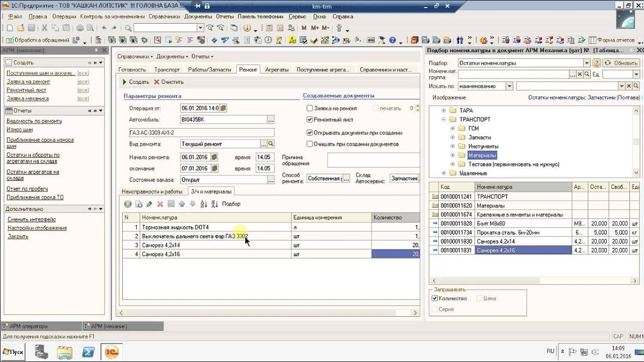This screenshot has width=644, height=362.
Task: Click the wrench tools icon
Action: [x=339, y=28]
